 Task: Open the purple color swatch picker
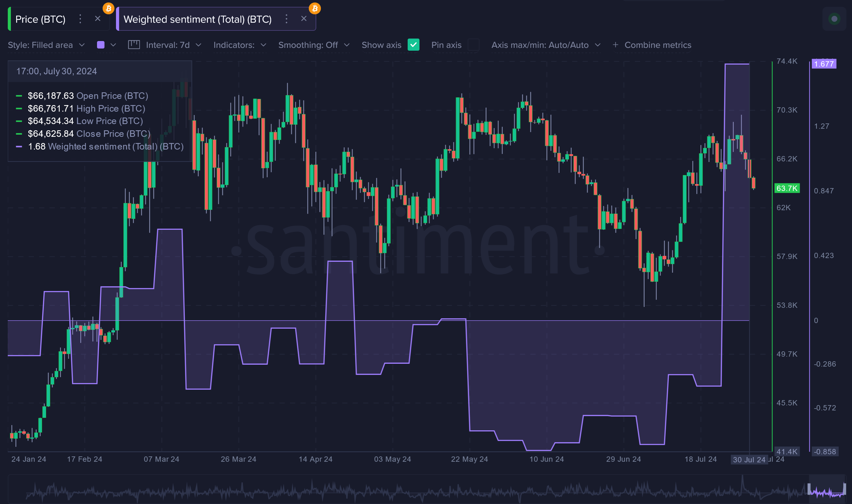(x=101, y=45)
